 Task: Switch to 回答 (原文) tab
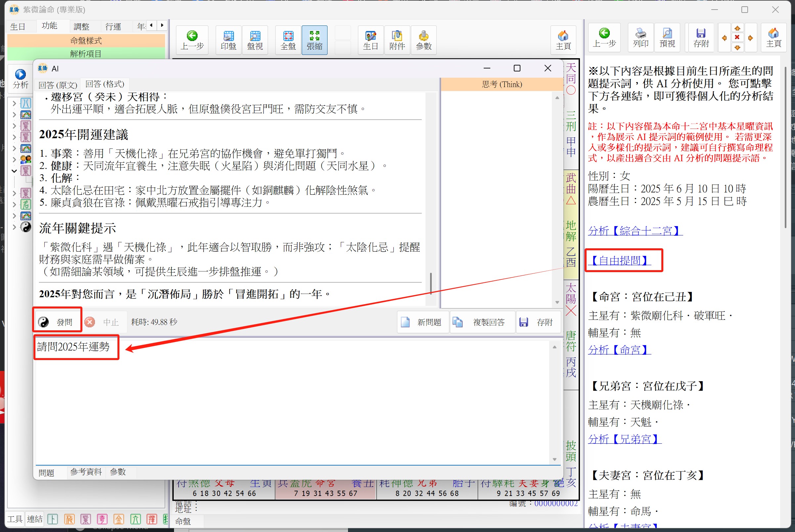[58, 85]
